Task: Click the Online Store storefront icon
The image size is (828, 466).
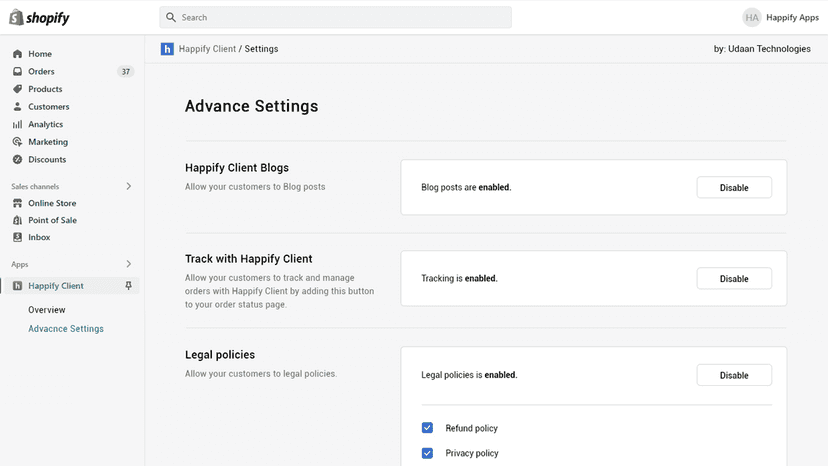Action: tap(17, 203)
